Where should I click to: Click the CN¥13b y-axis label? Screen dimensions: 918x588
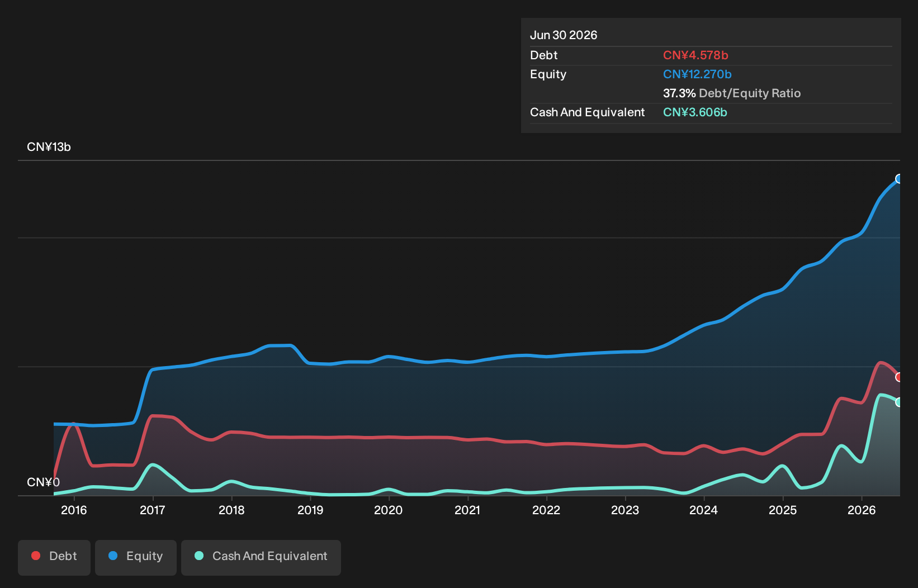(x=49, y=147)
